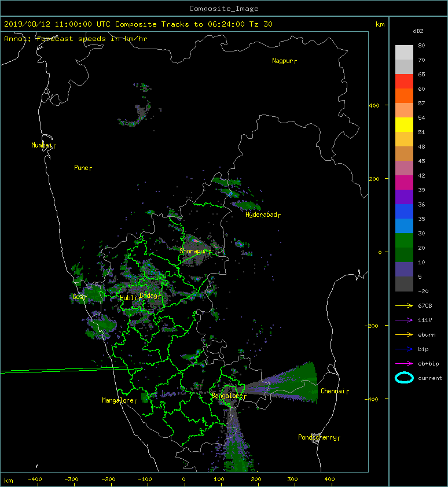Click the 54 value on dBZ scale
Screen dimensions: 448x487
pyautogui.click(x=421, y=118)
